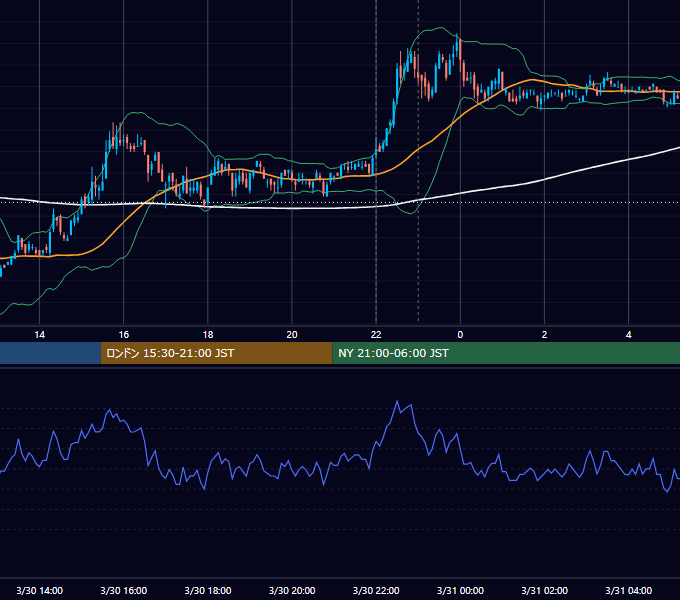Click the 4 hour label on price chart axis
Image resolution: width=680 pixels, height=600 pixels.
tap(628, 335)
